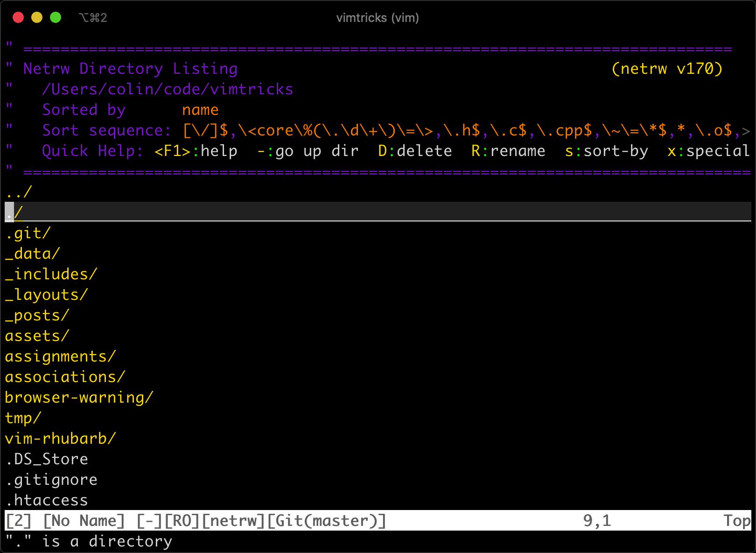Image resolution: width=756 pixels, height=553 pixels.
Task: Click the netrw status line
Action: 196,521
